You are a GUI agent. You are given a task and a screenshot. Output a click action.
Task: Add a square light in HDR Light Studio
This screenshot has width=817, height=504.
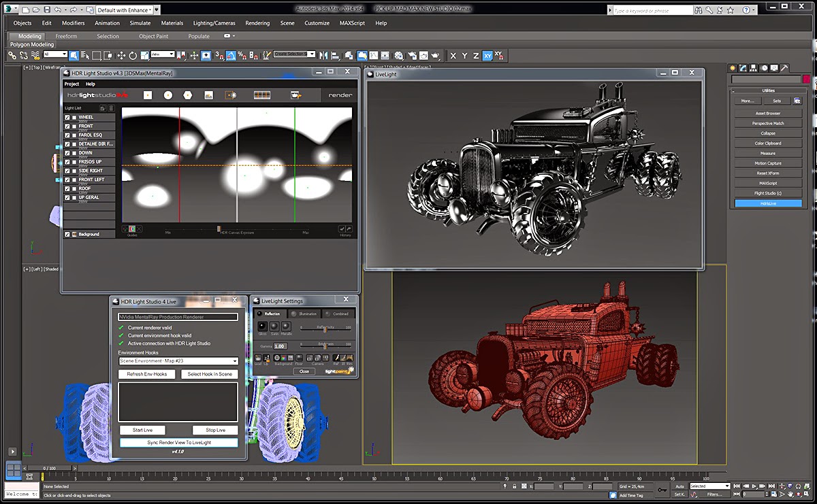point(147,95)
